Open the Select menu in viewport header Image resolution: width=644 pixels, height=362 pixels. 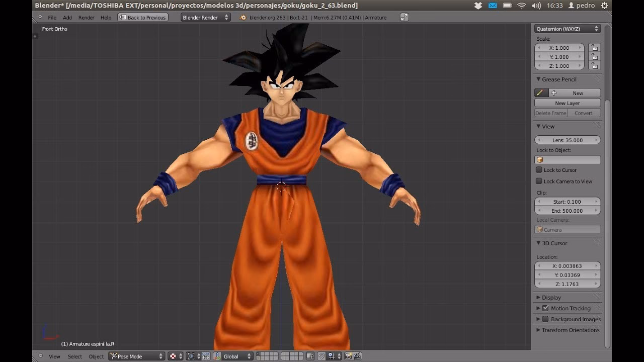click(x=75, y=356)
